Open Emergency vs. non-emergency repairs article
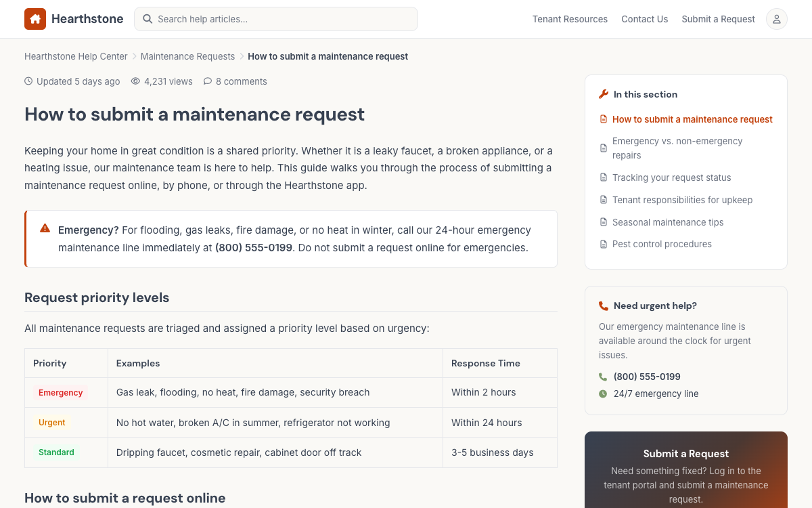 677,148
